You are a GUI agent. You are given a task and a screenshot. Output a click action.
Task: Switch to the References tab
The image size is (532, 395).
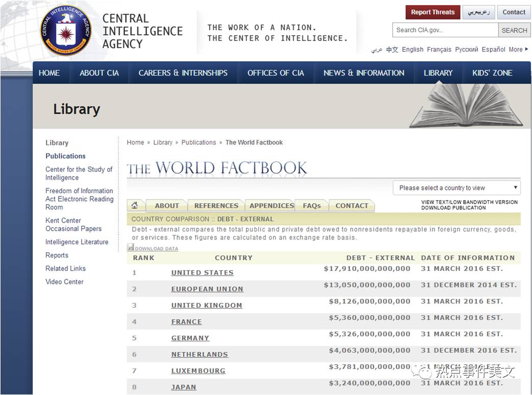(216, 206)
